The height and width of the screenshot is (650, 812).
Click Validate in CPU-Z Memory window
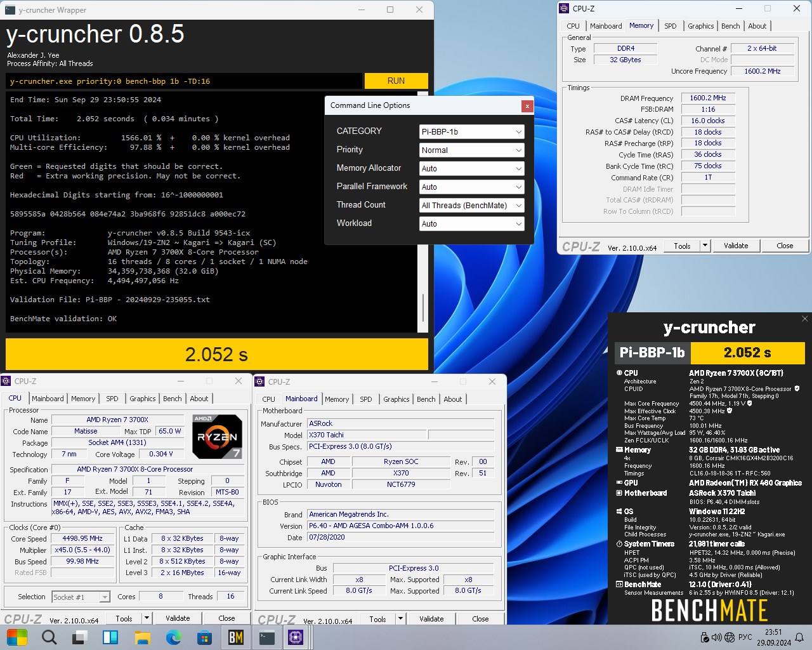[736, 246]
